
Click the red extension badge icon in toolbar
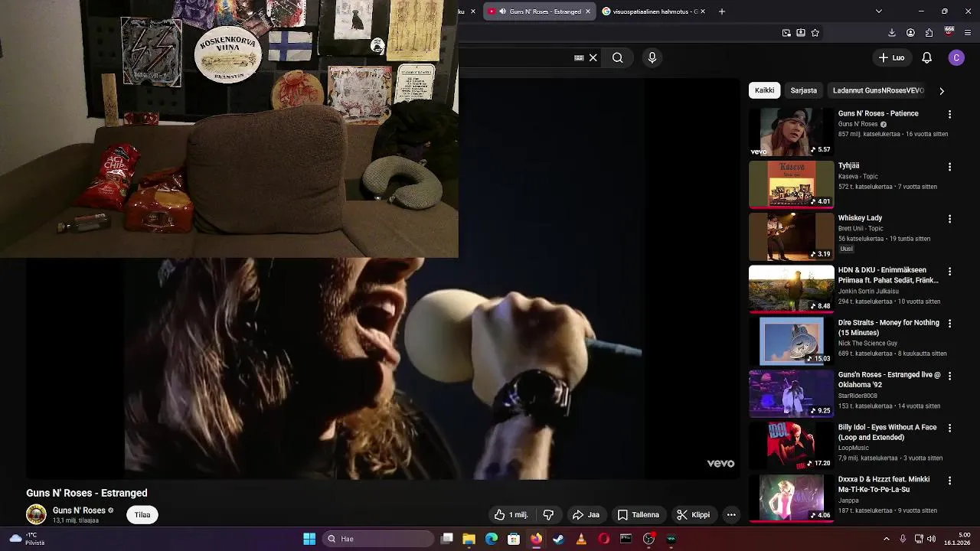(949, 32)
